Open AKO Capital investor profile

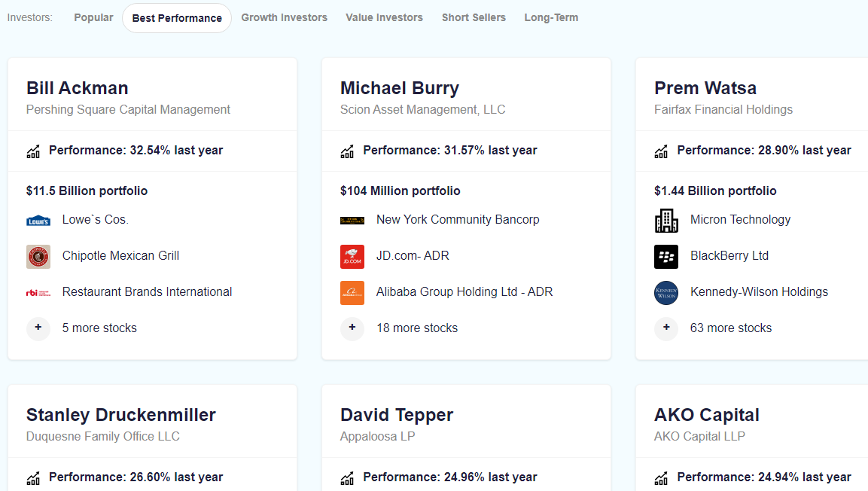707,415
